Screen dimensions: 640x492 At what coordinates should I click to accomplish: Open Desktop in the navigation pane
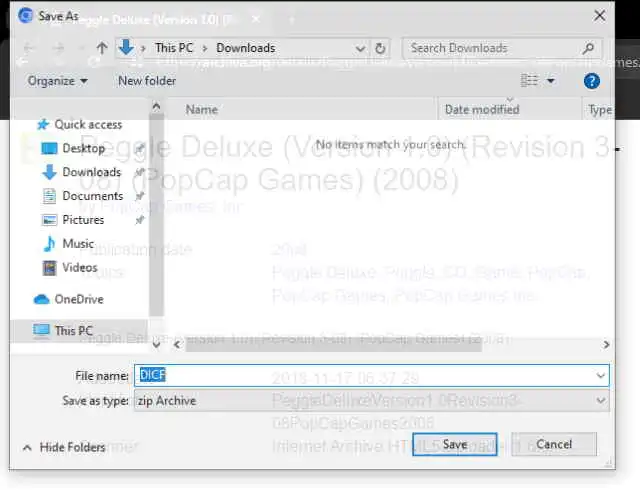(73, 148)
